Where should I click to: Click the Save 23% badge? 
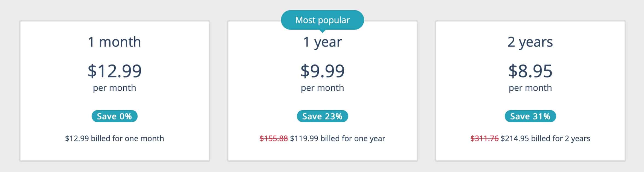[322, 116]
